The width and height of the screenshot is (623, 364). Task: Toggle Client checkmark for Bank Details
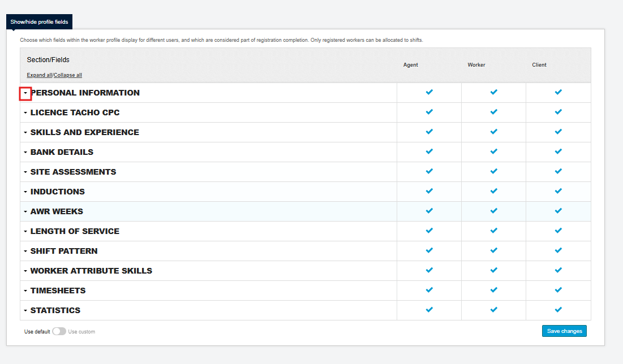(558, 151)
